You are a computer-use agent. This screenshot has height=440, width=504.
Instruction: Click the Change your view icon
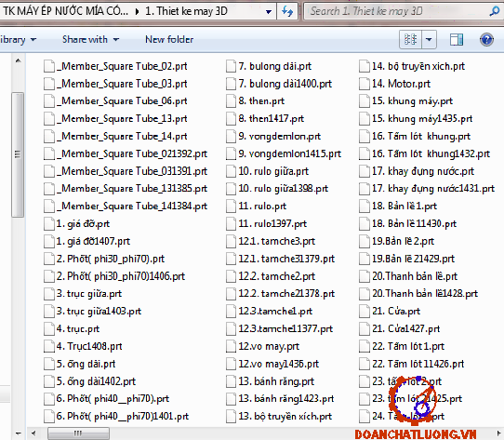click(410, 40)
